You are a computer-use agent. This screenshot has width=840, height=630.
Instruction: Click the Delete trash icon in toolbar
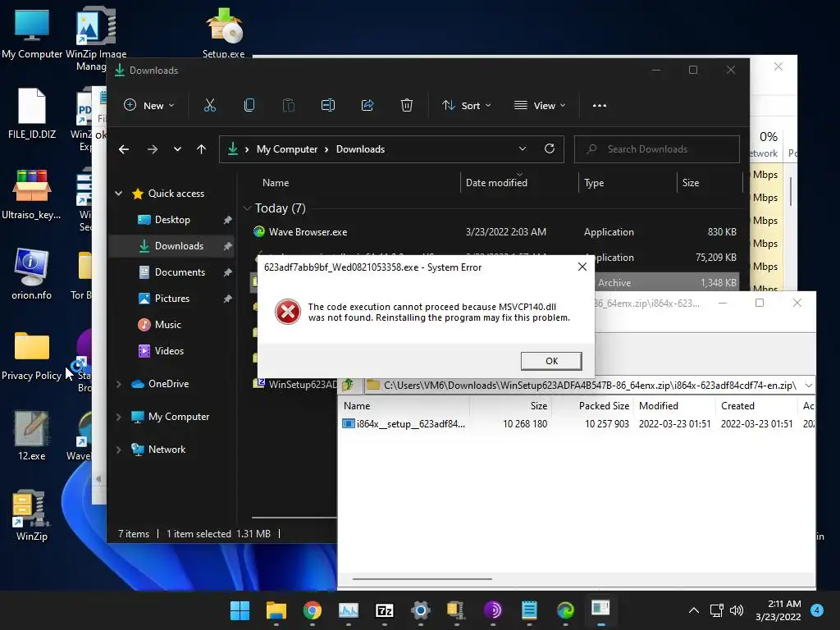(x=407, y=106)
